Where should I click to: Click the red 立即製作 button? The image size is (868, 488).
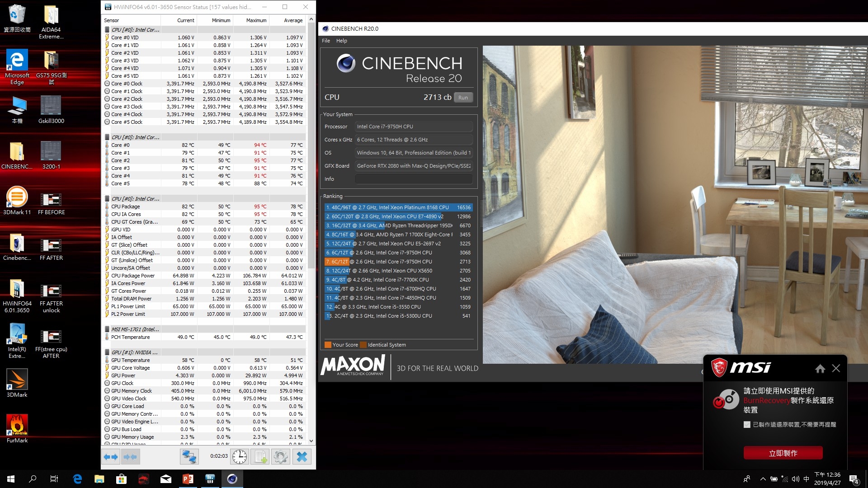[783, 453]
